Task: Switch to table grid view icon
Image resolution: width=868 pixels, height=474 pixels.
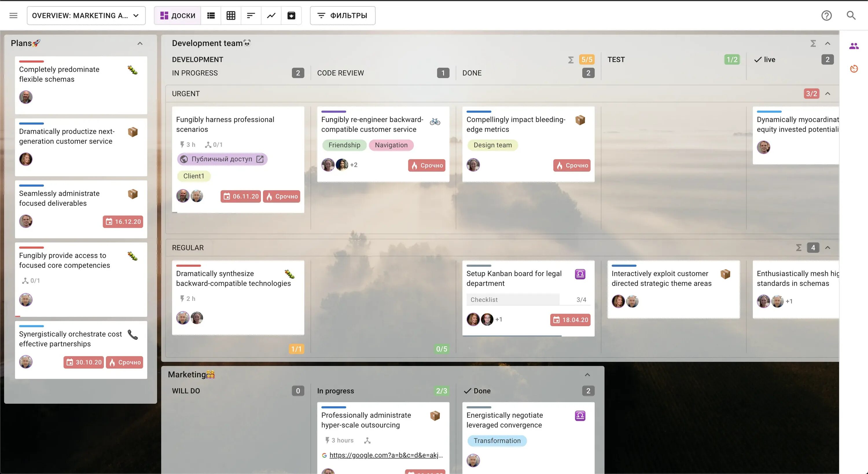Action: tap(231, 16)
